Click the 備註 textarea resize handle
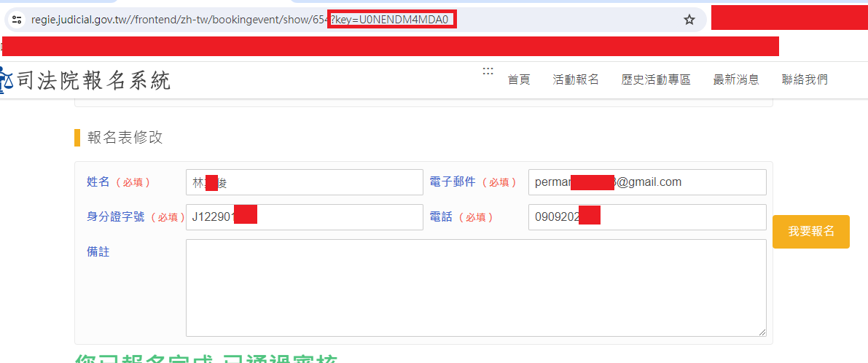The width and height of the screenshot is (868, 363). click(x=762, y=332)
